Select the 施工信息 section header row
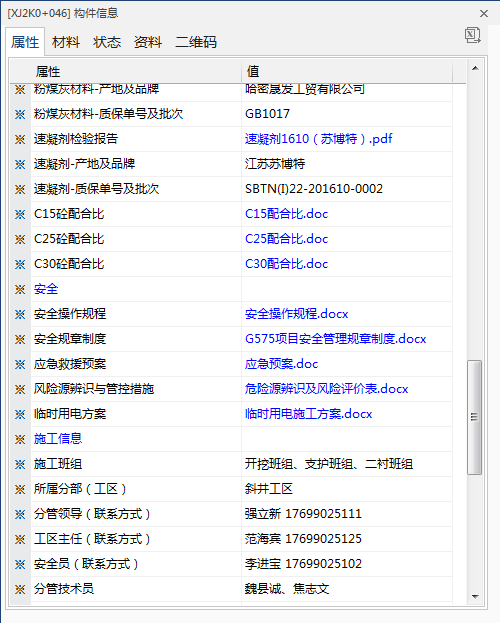The height and width of the screenshot is (623, 500). tap(231, 439)
